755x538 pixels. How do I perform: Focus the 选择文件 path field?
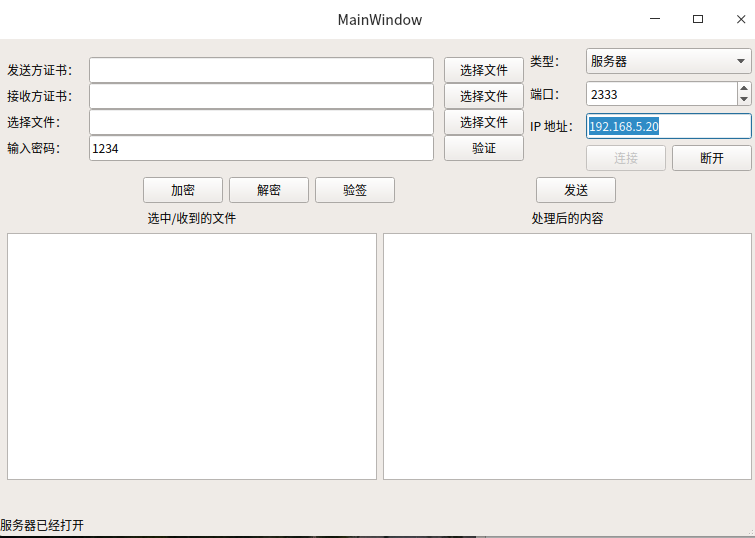point(261,122)
